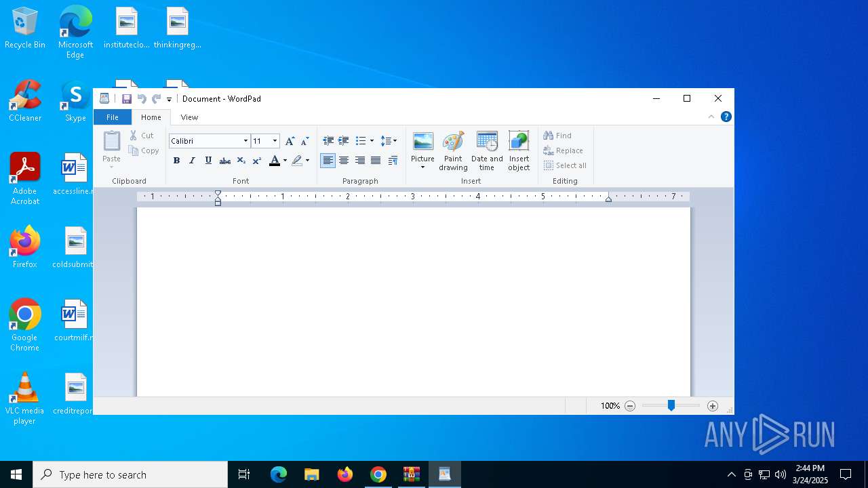868x488 pixels.
Task: Click the Undo arrow in title bar
Action: click(142, 99)
